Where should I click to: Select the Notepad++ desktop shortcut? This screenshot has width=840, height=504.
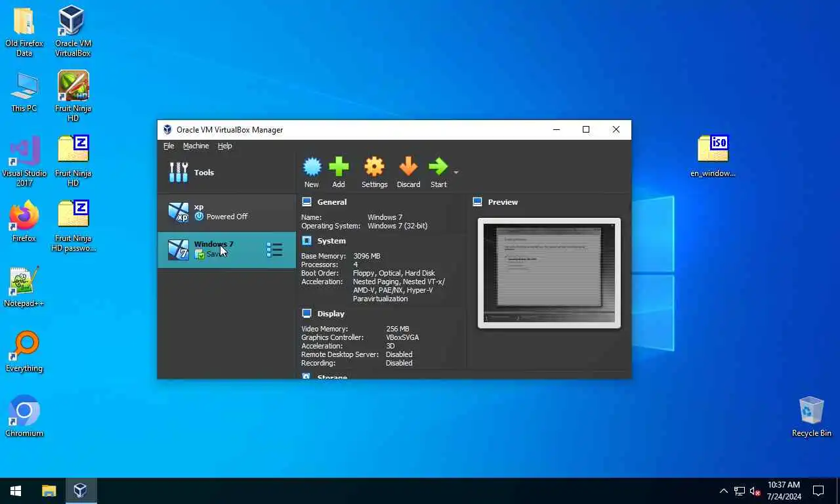(x=24, y=287)
